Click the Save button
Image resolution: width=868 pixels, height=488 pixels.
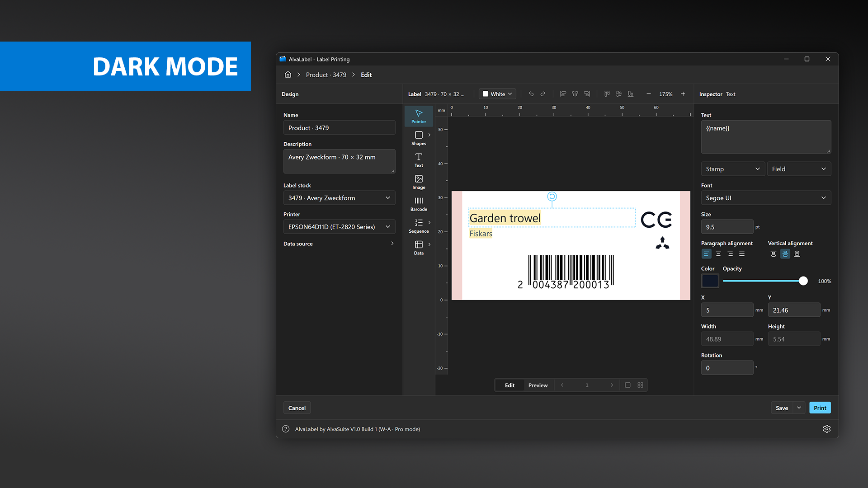click(x=782, y=408)
